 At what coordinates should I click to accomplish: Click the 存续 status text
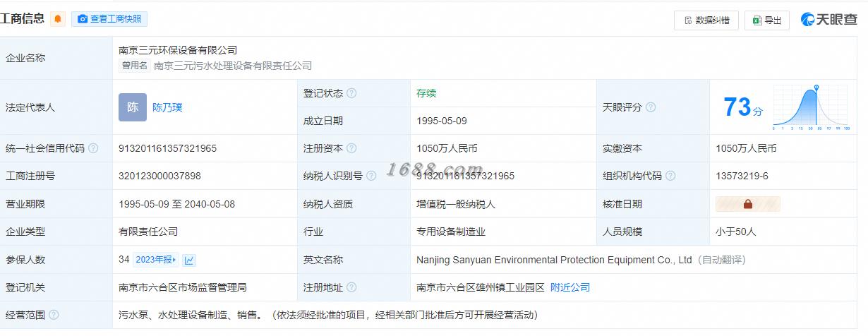pos(426,93)
